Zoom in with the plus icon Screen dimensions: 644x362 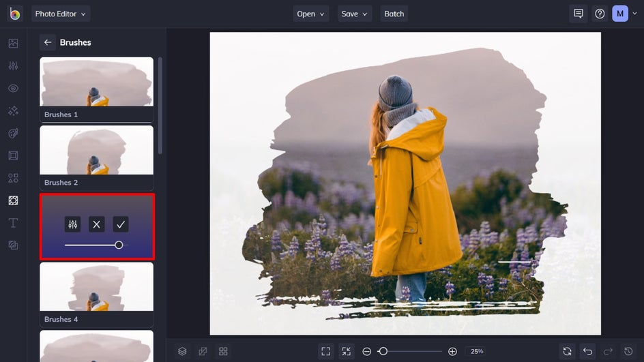pos(452,351)
